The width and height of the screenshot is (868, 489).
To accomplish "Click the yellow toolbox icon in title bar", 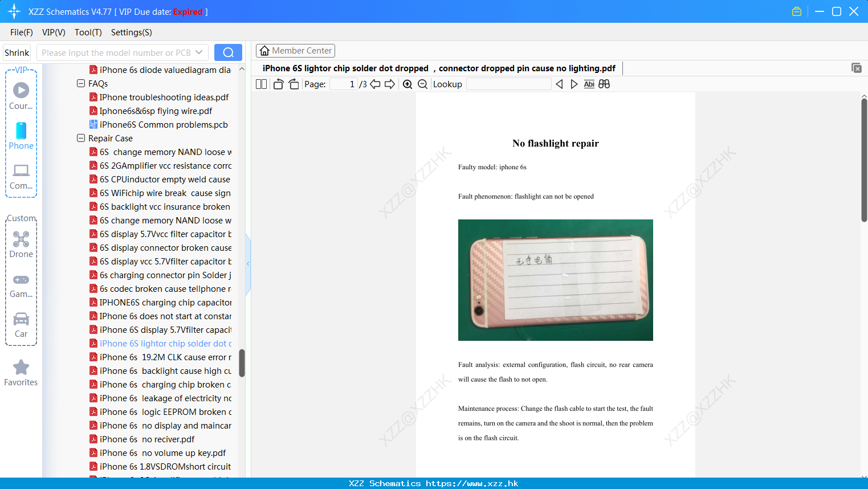I will [x=797, y=11].
